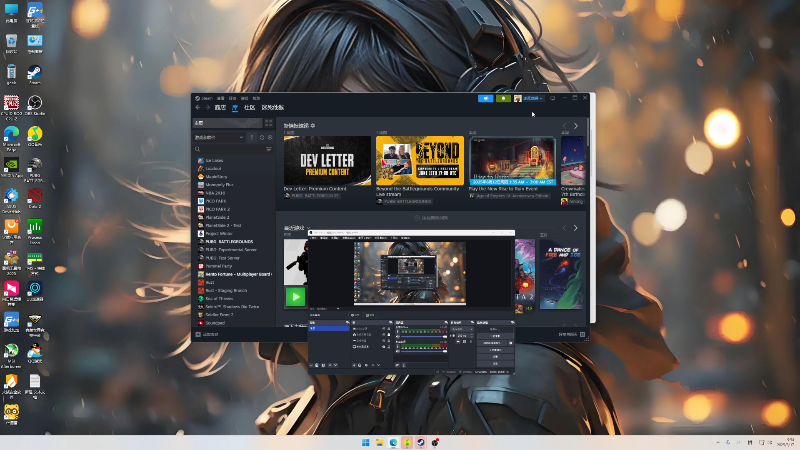Screen dimensions: 800x450
Task: Show previous What's New news items
Action: (564, 126)
